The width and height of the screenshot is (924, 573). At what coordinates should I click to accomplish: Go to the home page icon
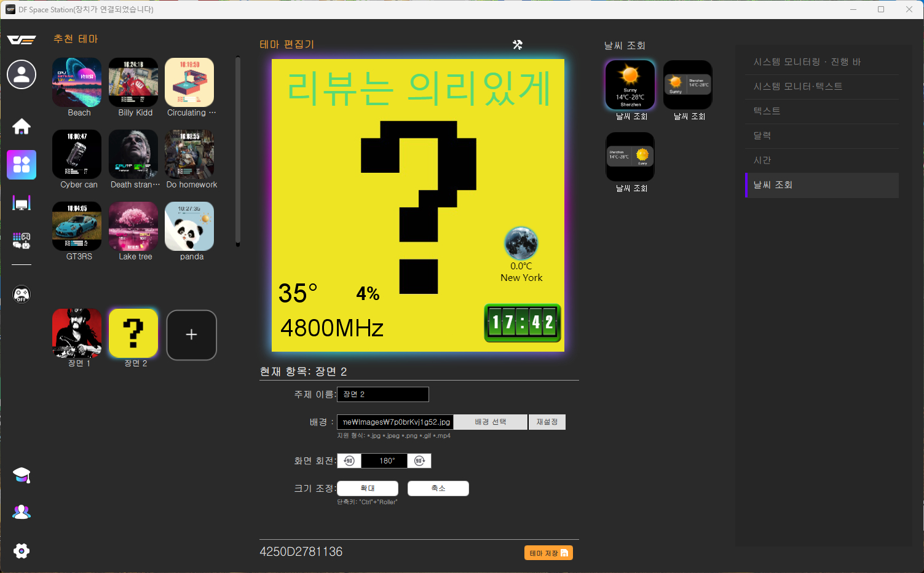point(22,127)
